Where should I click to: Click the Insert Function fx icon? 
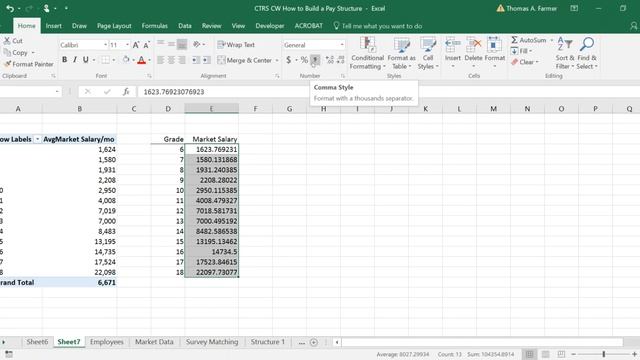pos(126,92)
